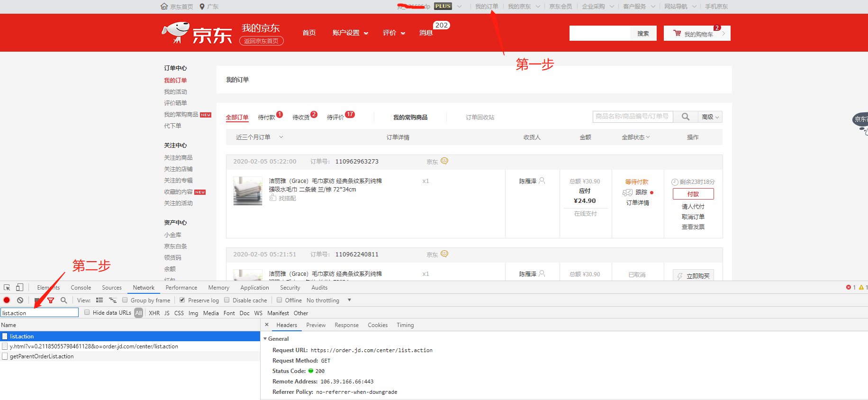Click the shopping cart icon
Image resolution: width=868 pixels, height=400 pixels.
point(677,33)
